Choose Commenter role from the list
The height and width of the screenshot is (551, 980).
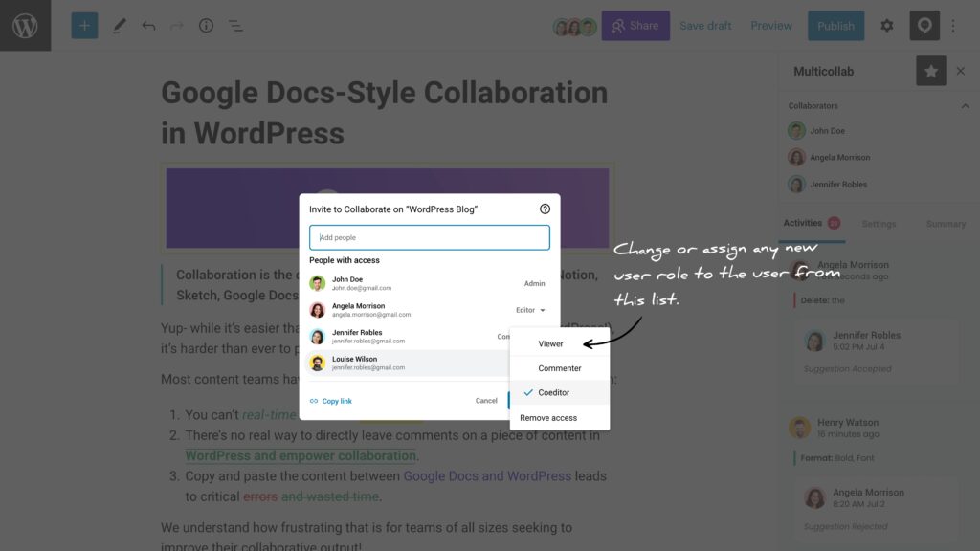click(559, 368)
